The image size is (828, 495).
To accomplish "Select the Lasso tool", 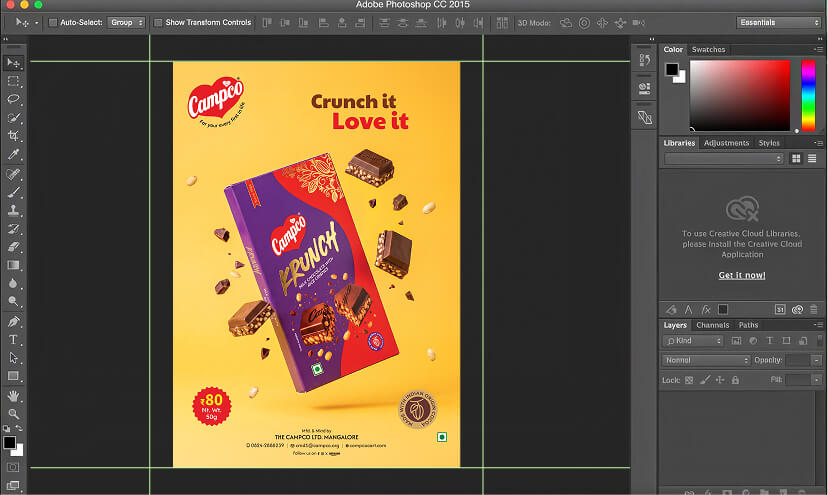I will pyautogui.click(x=13, y=99).
